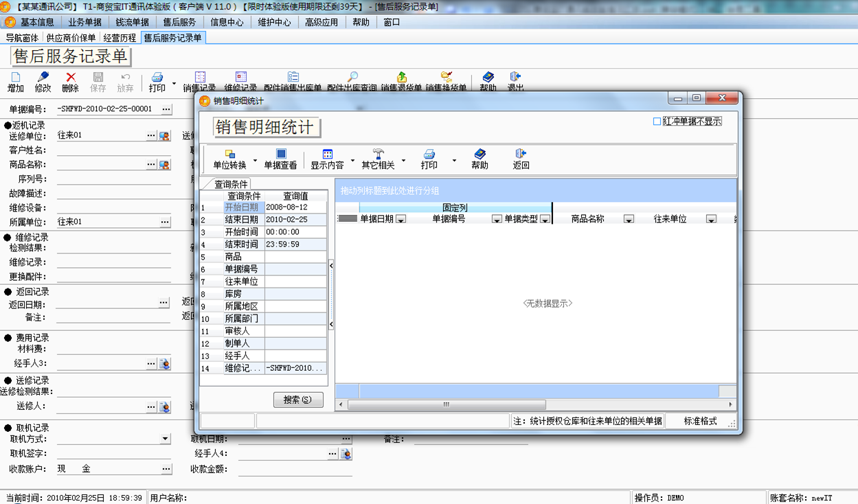Open 商品名称 column filter dropdown

(628, 219)
